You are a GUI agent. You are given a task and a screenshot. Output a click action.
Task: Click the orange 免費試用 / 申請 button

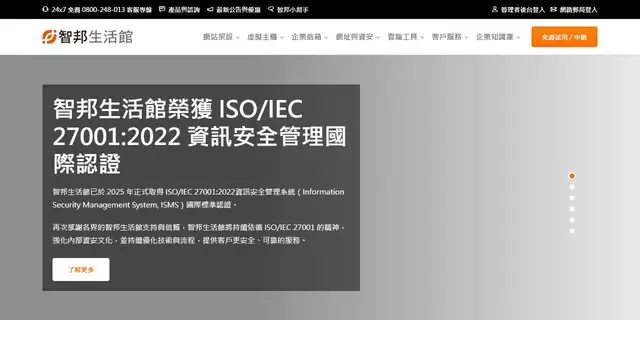pyautogui.click(x=564, y=37)
